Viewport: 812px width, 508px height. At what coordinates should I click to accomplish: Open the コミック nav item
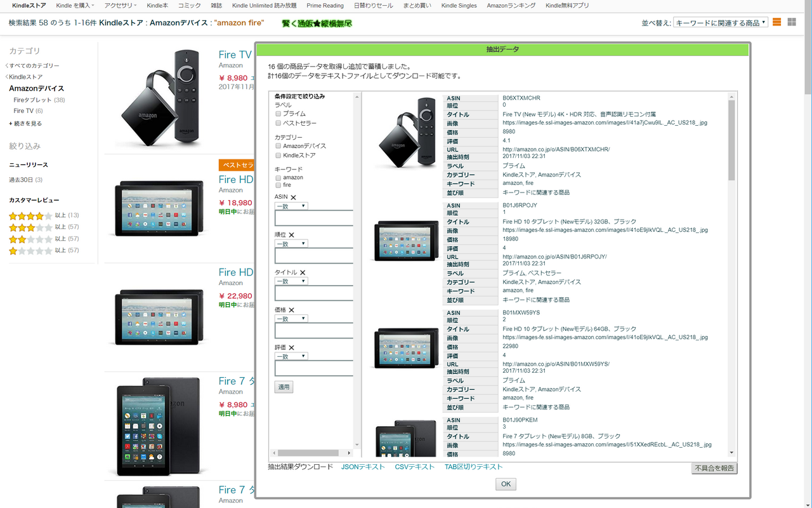(x=189, y=6)
